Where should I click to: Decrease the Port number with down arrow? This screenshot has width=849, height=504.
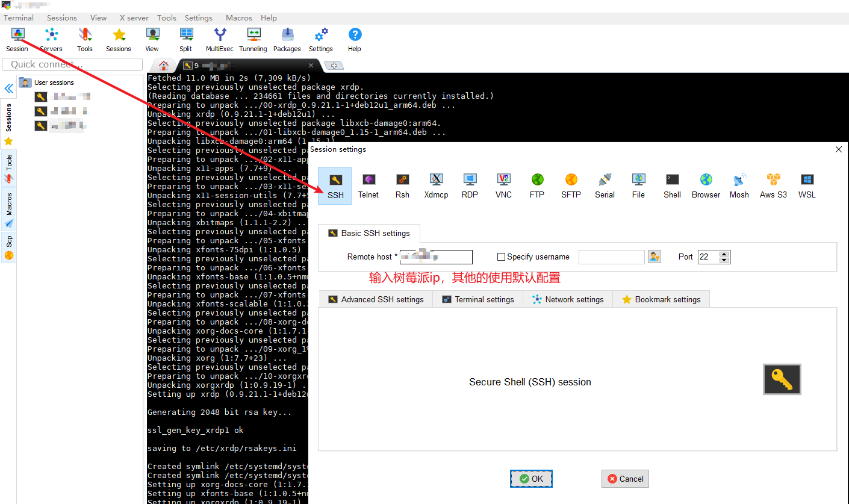(724, 260)
